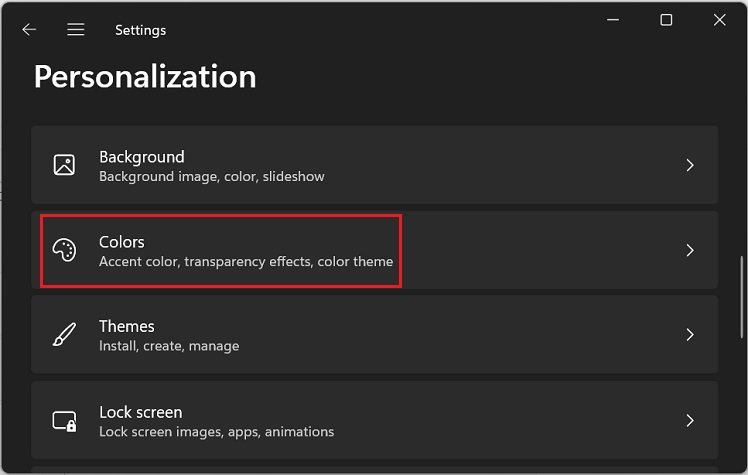
Task: Select the Lock screen label
Action: click(x=141, y=412)
